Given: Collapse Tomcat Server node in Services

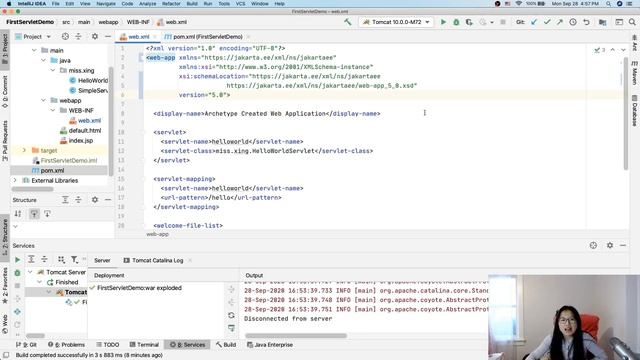Looking at the screenshot, I should [30, 272].
